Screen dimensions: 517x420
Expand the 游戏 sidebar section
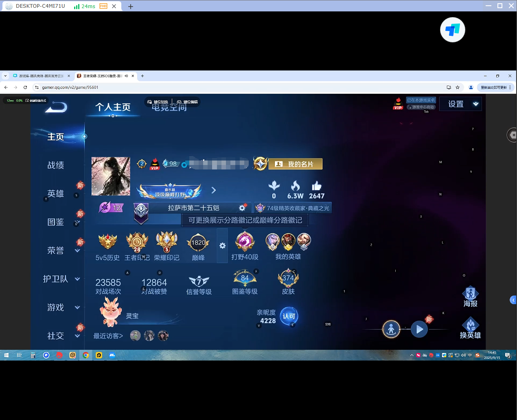(x=77, y=308)
